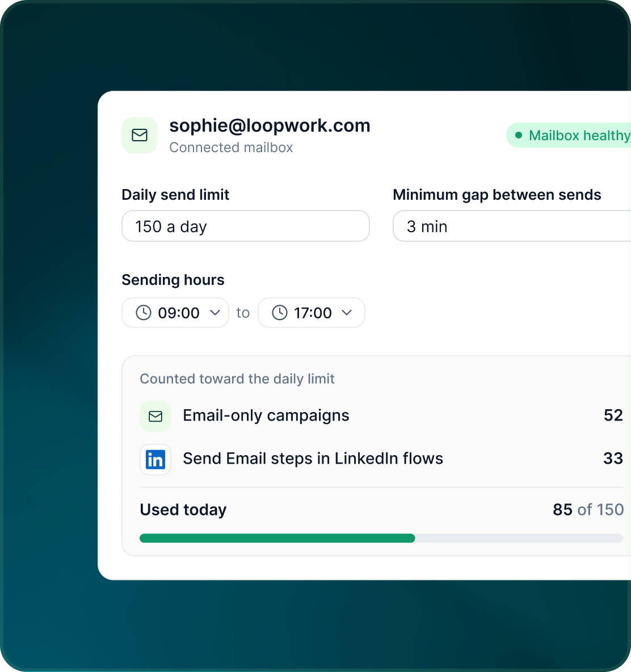631x672 pixels.
Task: Click the green dot in Mailbox healthy badge
Action: click(518, 136)
